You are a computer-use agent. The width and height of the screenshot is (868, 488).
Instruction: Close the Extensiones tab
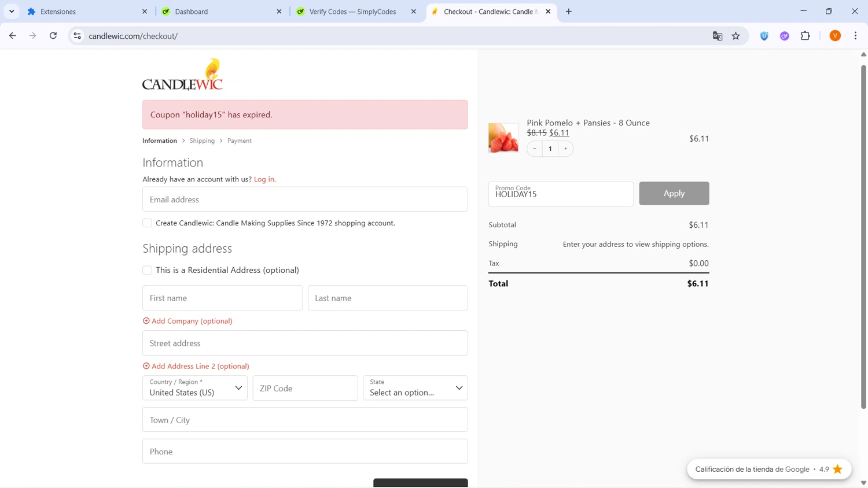[145, 12]
